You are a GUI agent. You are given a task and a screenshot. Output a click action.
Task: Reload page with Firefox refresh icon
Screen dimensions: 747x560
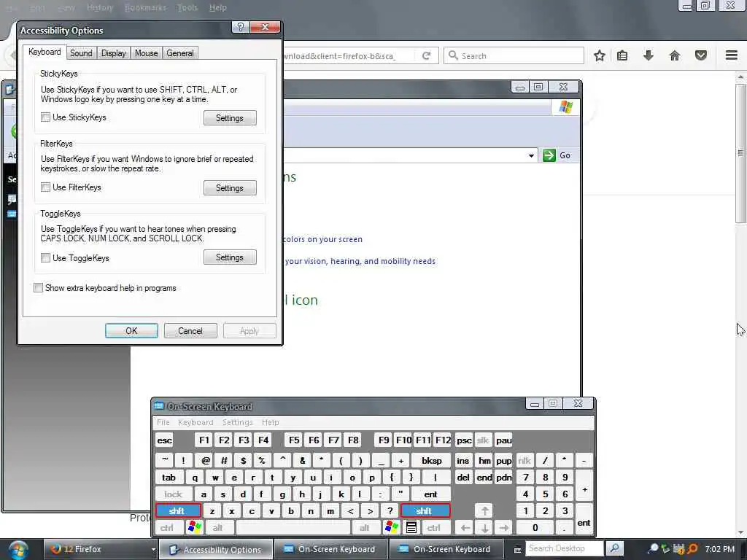click(426, 55)
